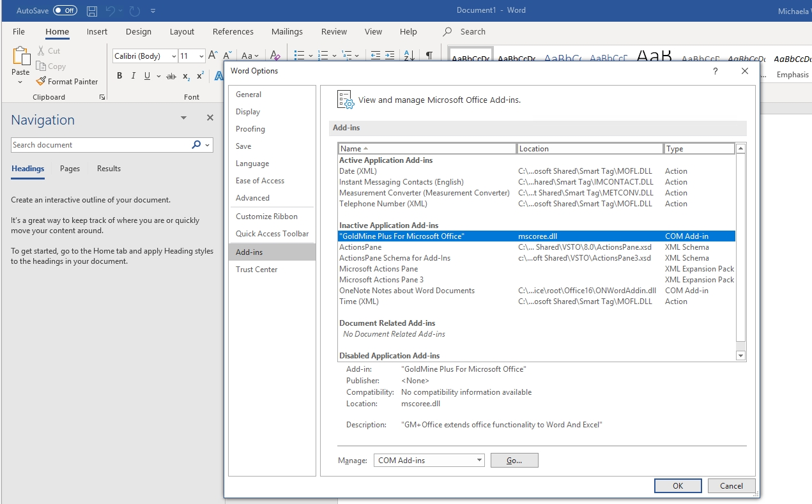
Task: Show paragraph marks with the pilcrow icon
Action: 429,56
